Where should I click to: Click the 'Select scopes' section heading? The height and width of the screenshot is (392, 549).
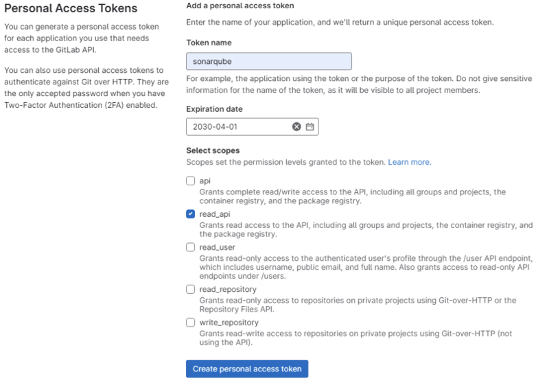[x=213, y=150]
